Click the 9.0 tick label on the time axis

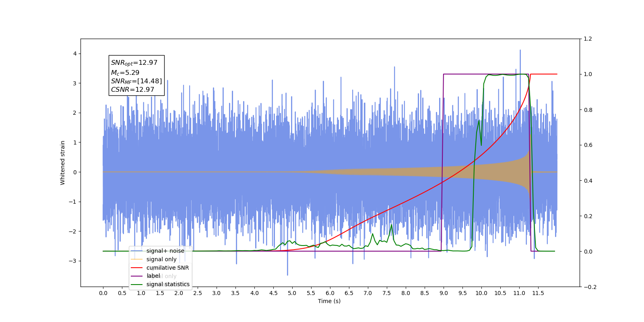[x=444, y=293]
